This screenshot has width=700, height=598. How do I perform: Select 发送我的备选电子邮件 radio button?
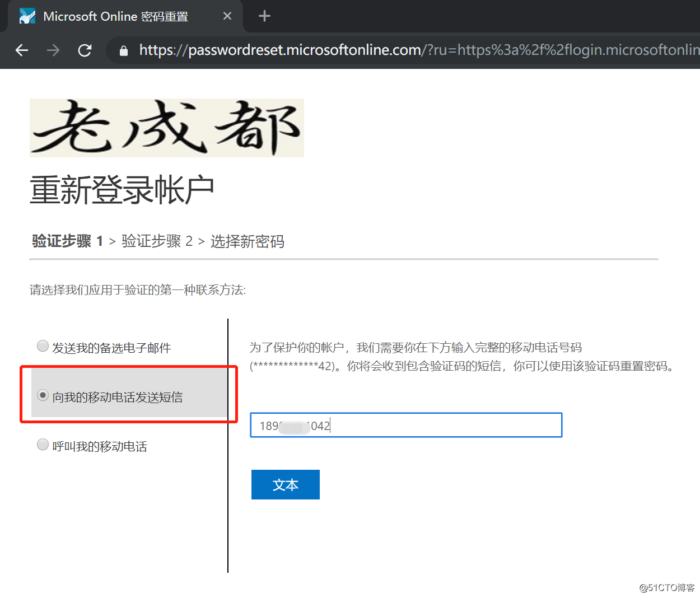[43, 346]
